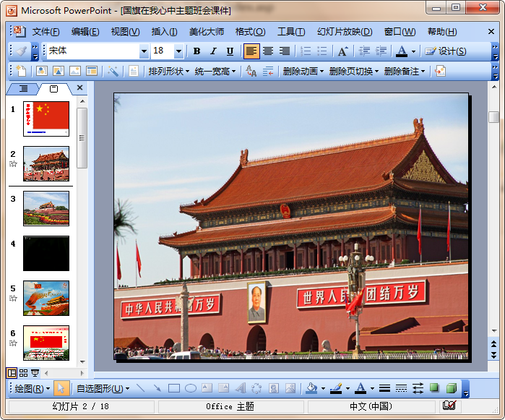The height and width of the screenshot is (420, 505).
Task: Open 删除页切换 dropdown
Action: tap(353, 72)
